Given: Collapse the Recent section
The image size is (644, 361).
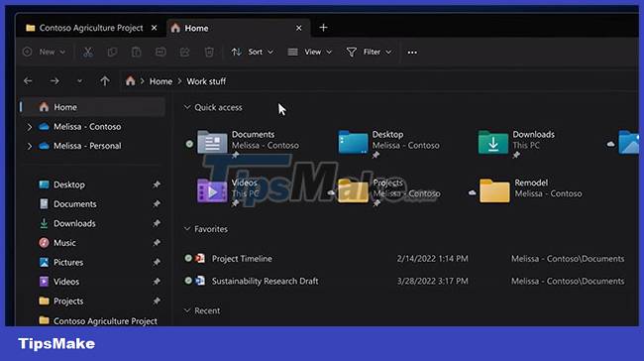Looking at the screenshot, I should coord(187,310).
